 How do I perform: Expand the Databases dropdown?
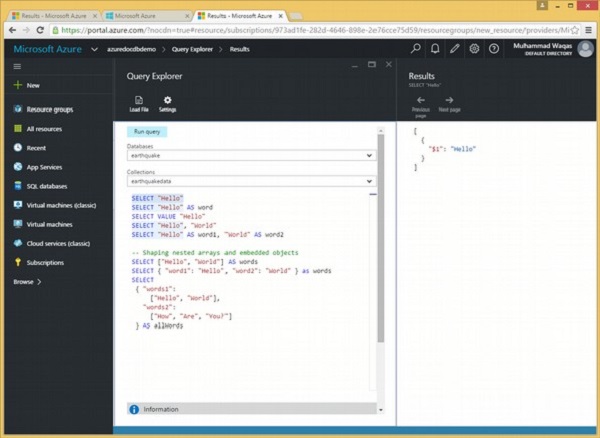(x=369, y=156)
